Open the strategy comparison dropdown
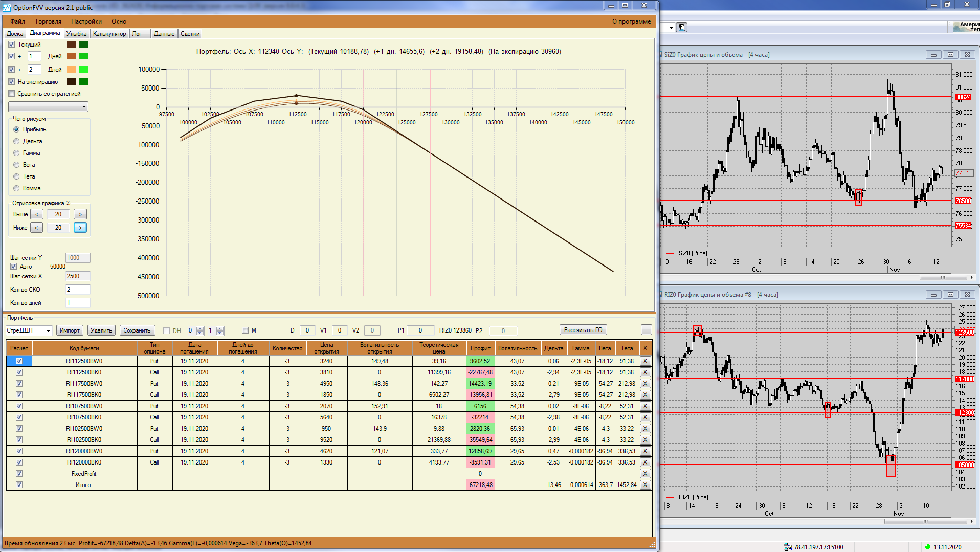Image resolution: width=980 pixels, height=552 pixels. [x=48, y=106]
